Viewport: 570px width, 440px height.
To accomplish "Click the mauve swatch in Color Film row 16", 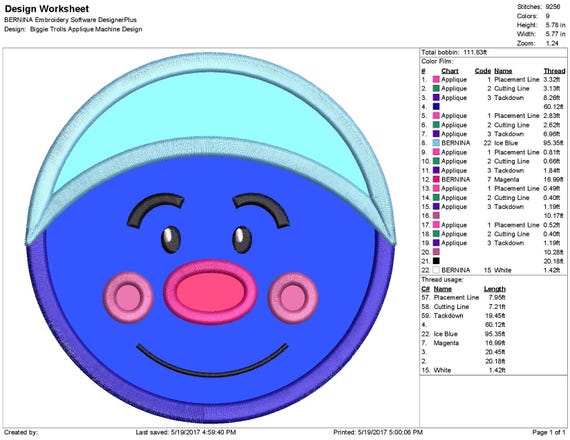I will point(436,216).
